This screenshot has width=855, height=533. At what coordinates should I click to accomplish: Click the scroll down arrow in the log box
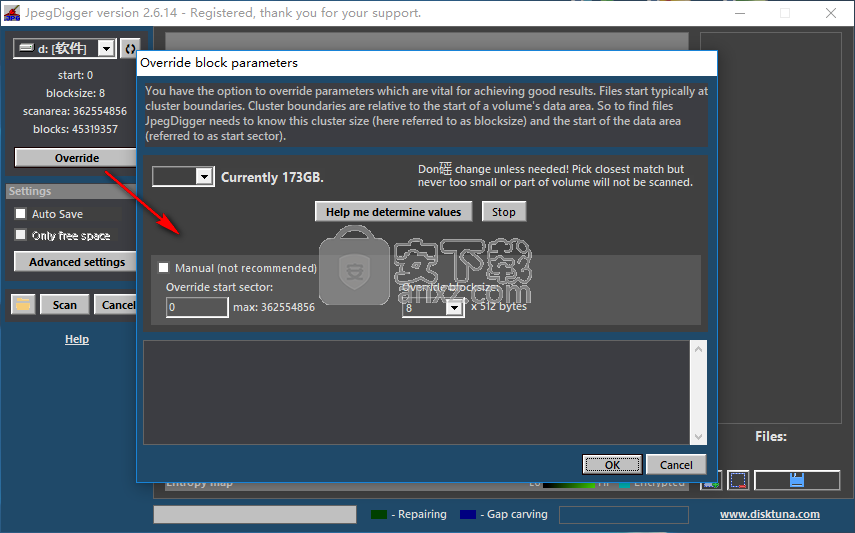tap(699, 436)
